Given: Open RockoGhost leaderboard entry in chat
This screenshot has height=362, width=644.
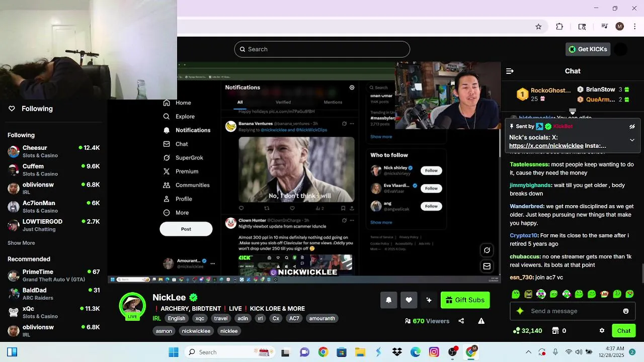Looking at the screenshot, I should click(545, 95).
